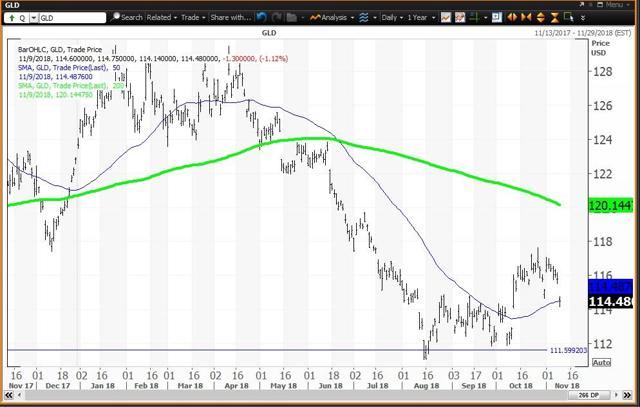Open the Daily interval dropdown
This screenshot has height=407, width=640.
click(x=392, y=18)
